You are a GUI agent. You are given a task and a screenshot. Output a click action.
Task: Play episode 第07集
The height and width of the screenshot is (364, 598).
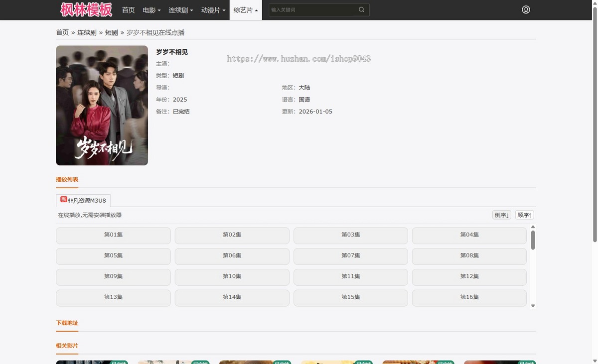pyautogui.click(x=351, y=256)
